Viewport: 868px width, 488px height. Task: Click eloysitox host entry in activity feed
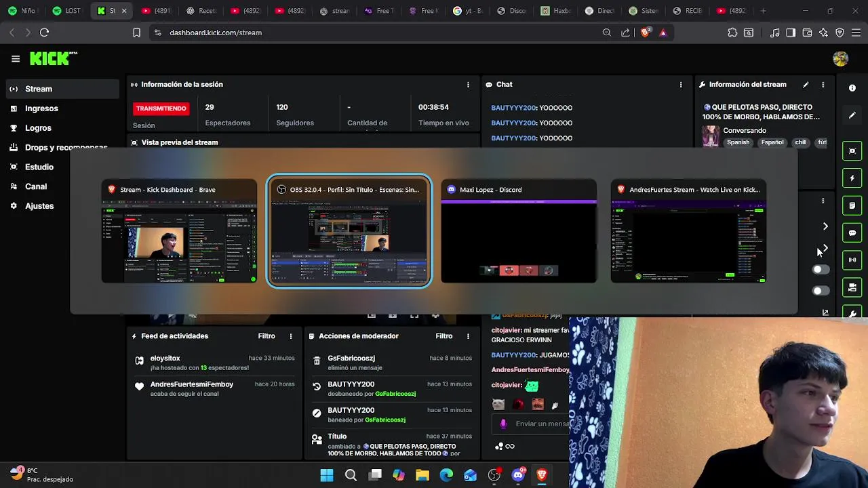(x=214, y=363)
